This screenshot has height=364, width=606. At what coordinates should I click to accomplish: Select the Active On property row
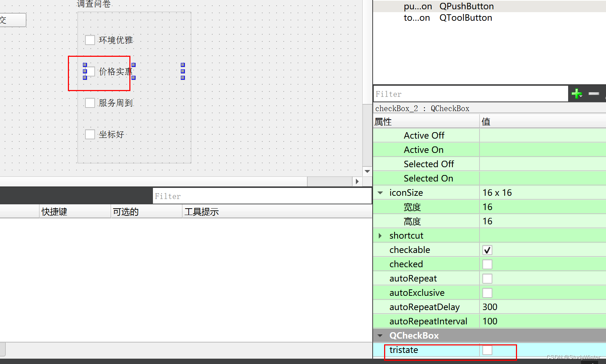(x=490, y=150)
